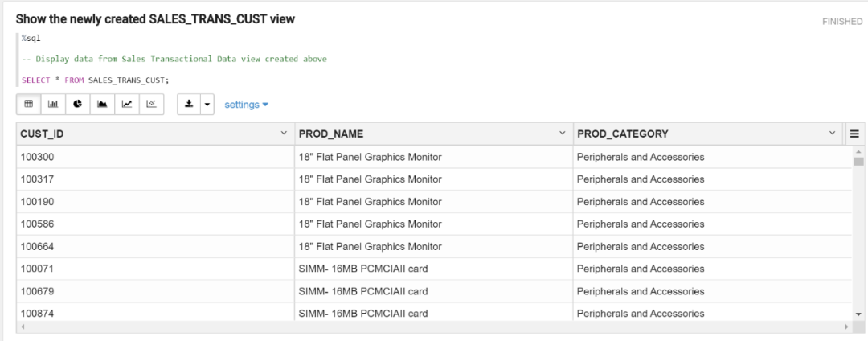Open PROD_CATEGORY column filter chevron
The image size is (868, 341).
pyautogui.click(x=832, y=134)
